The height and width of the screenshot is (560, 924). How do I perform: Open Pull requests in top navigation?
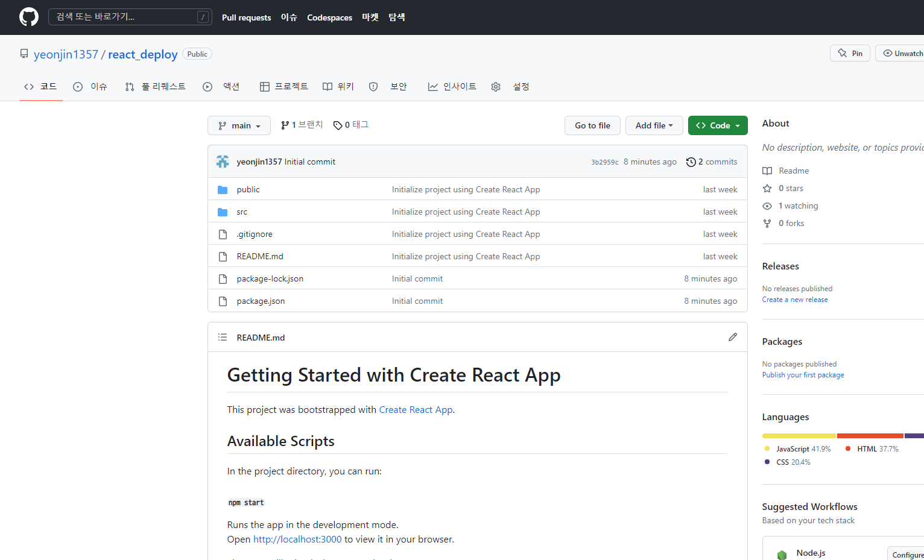tap(246, 17)
